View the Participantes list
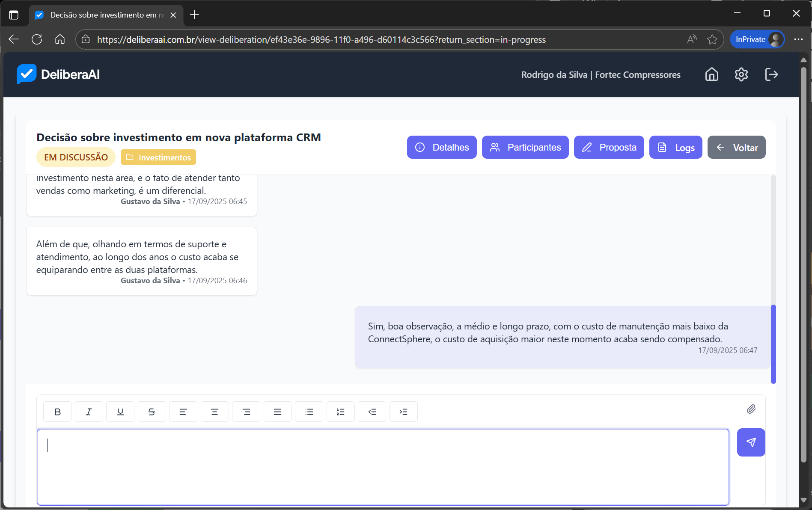 [x=525, y=147]
